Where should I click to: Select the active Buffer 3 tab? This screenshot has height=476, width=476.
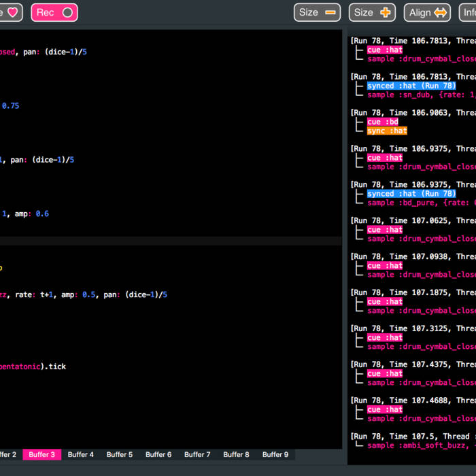pos(41,454)
